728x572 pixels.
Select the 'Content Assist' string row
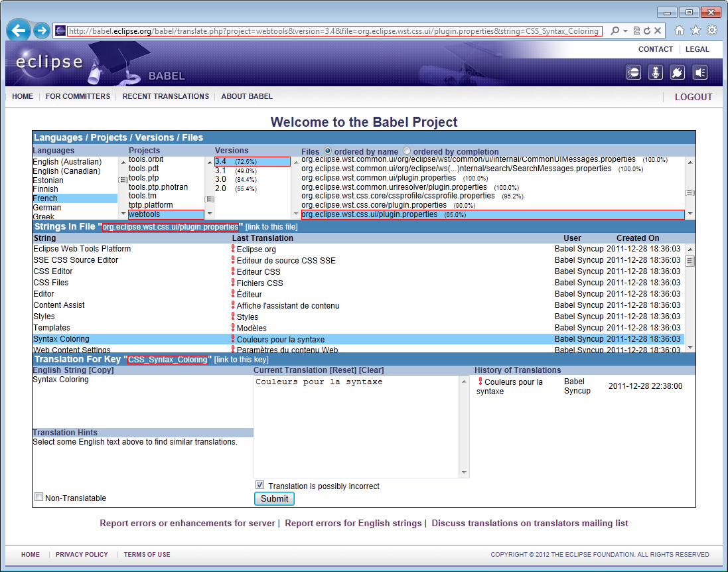[358, 305]
